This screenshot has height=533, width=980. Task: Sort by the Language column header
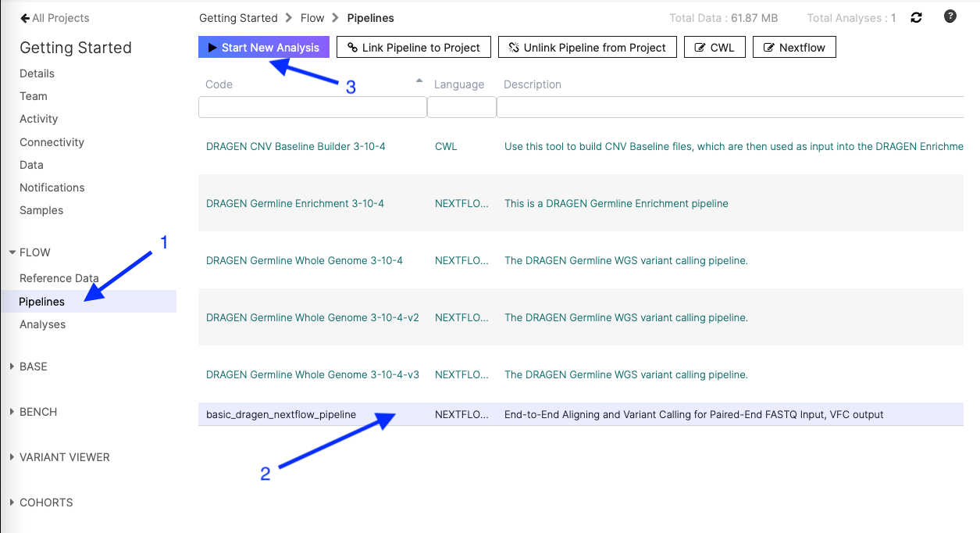pyautogui.click(x=459, y=84)
